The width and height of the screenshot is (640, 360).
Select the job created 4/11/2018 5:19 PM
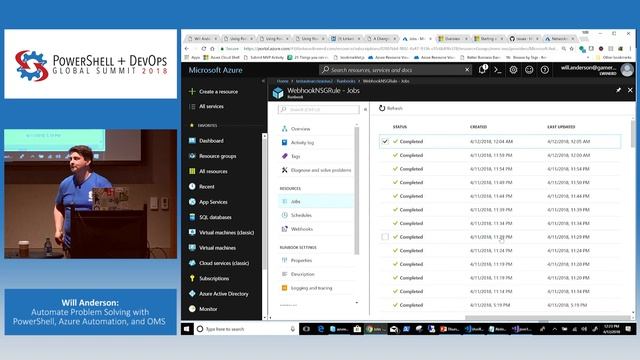[500, 305]
